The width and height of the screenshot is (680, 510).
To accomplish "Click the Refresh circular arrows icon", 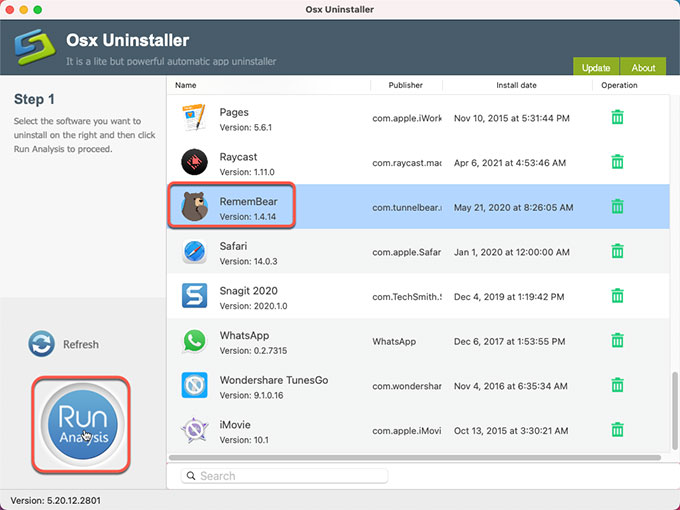I will point(42,344).
